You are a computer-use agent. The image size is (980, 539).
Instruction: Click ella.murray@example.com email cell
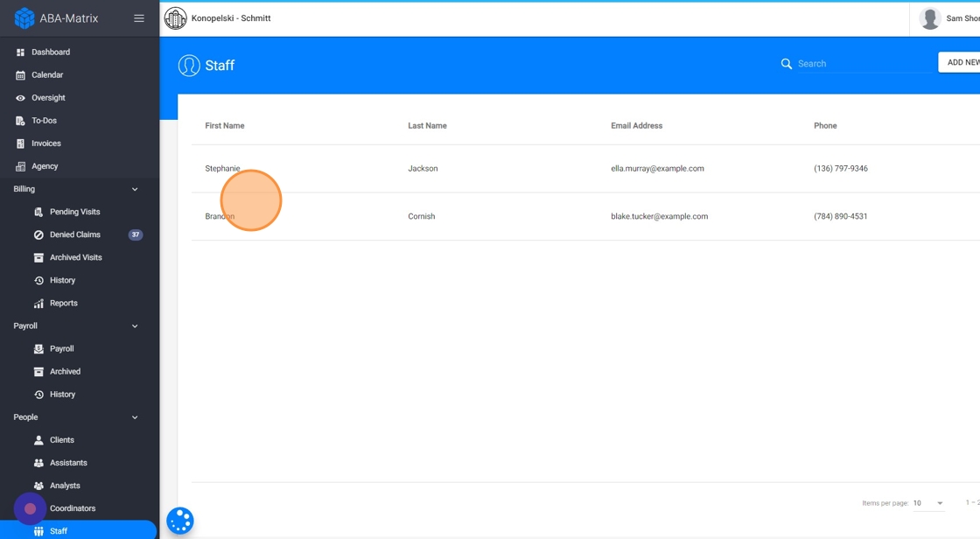coord(657,169)
